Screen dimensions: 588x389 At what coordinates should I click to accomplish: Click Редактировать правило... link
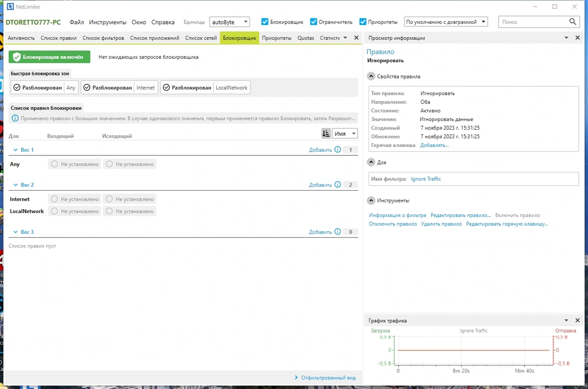coord(461,215)
